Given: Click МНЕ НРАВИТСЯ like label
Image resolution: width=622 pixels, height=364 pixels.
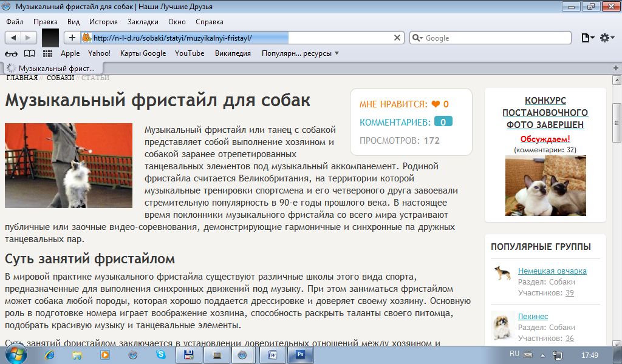Looking at the screenshot, I should click(394, 104).
